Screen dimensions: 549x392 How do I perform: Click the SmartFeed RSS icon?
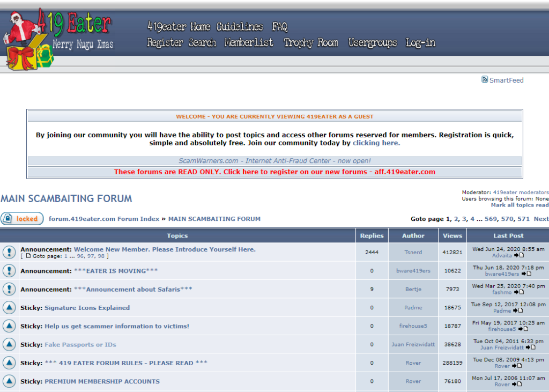point(485,80)
